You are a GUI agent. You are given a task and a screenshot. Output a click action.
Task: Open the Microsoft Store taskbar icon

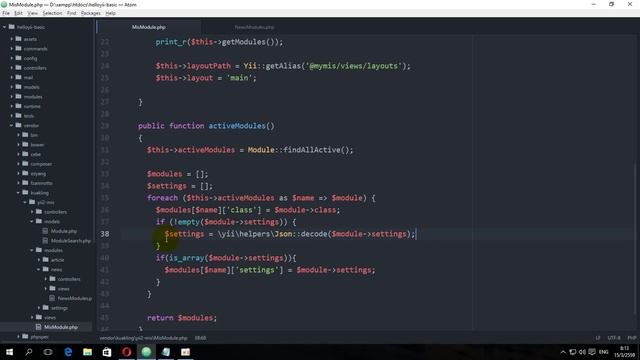coord(107,352)
